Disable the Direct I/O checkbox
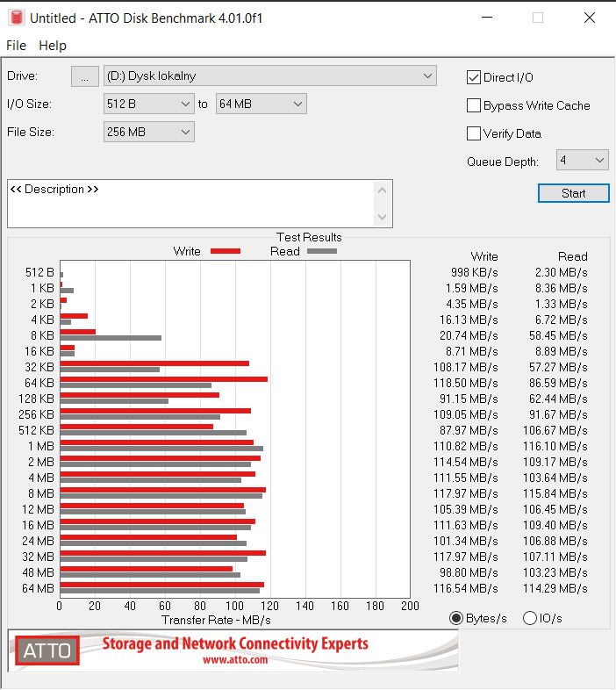 coord(475,77)
